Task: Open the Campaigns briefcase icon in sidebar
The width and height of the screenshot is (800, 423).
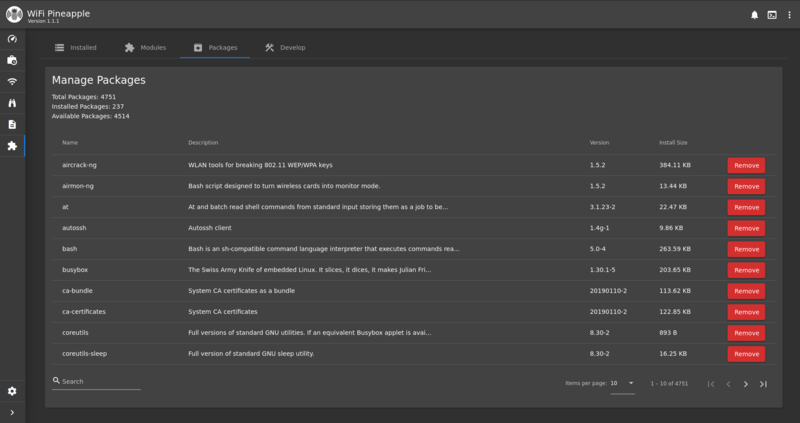Action: [12, 60]
